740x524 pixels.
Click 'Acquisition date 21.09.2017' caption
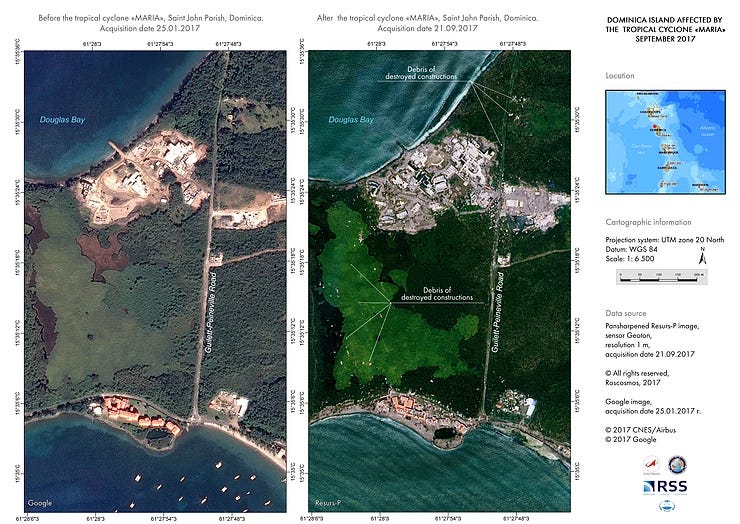[x=427, y=28]
